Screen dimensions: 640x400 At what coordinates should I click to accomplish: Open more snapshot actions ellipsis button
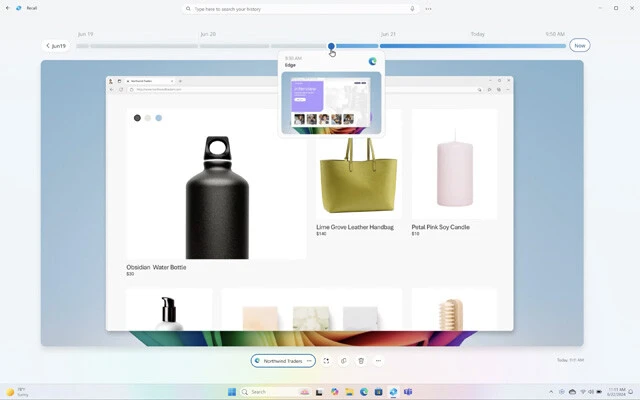[378, 360]
